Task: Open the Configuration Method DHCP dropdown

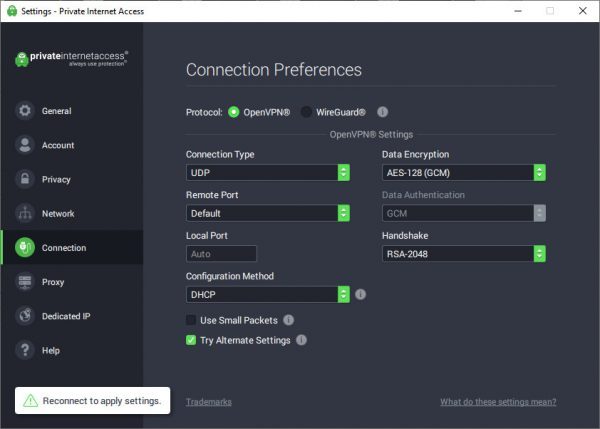Action: 268,294
